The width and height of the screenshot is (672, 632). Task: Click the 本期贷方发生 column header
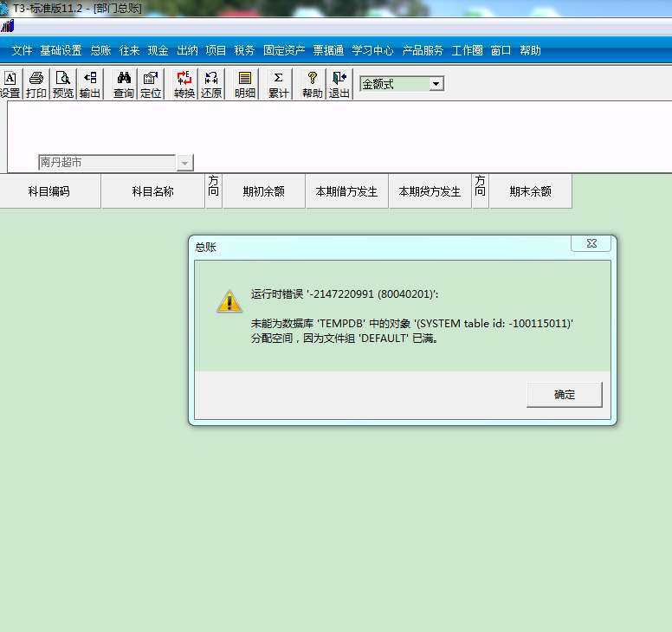[x=430, y=191]
